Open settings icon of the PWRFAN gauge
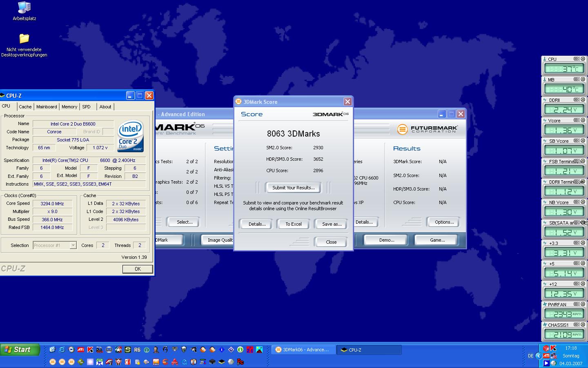This screenshot has width=588, height=368. (577, 304)
